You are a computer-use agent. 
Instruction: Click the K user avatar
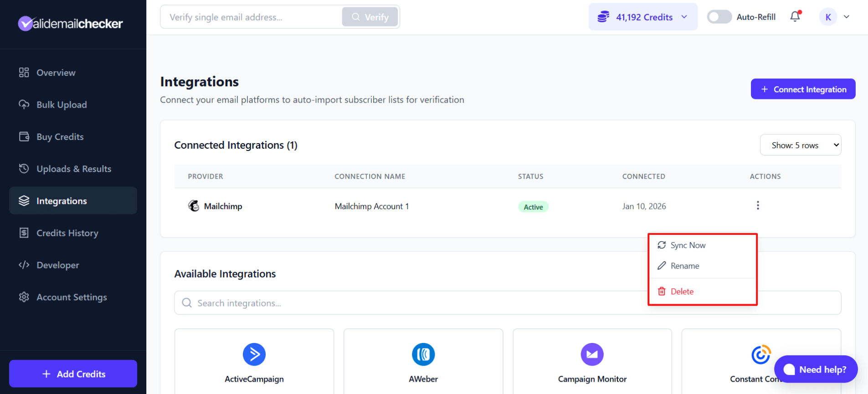click(828, 17)
